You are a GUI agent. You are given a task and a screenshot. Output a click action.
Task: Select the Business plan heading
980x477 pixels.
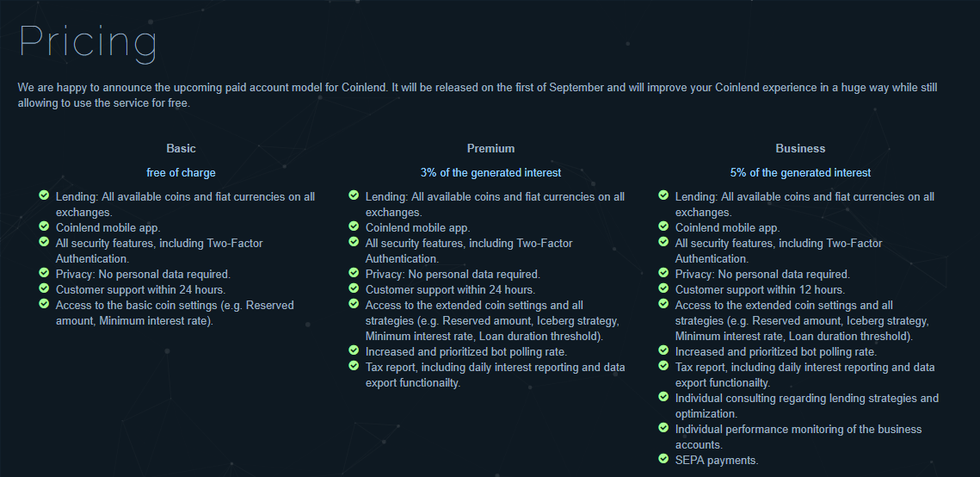coord(801,149)
